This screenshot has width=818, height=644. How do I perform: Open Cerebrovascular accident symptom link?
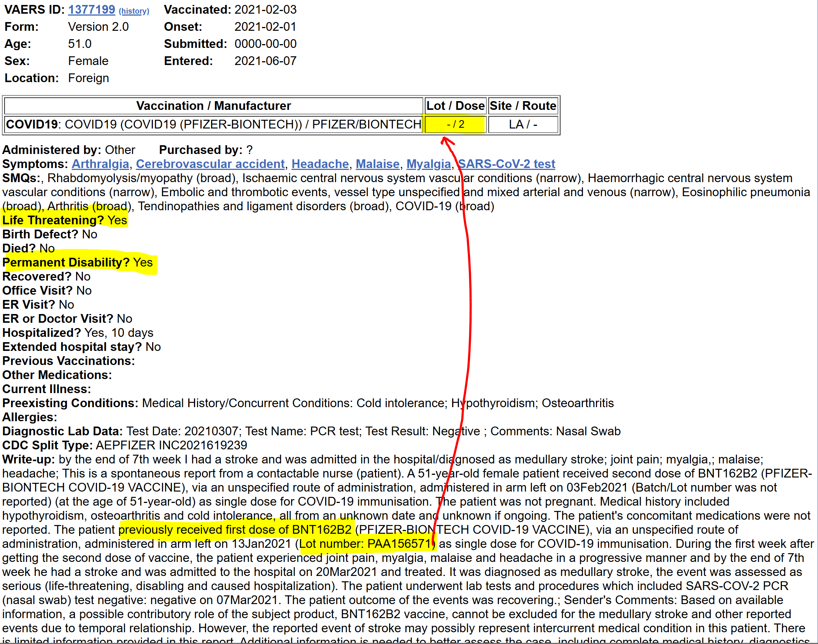pos(210,164)
